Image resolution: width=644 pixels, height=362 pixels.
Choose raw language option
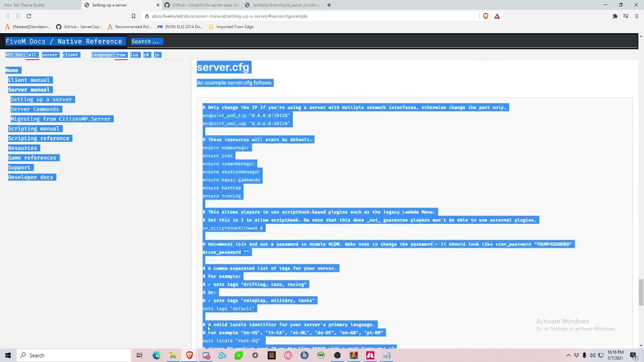[121, 55]
